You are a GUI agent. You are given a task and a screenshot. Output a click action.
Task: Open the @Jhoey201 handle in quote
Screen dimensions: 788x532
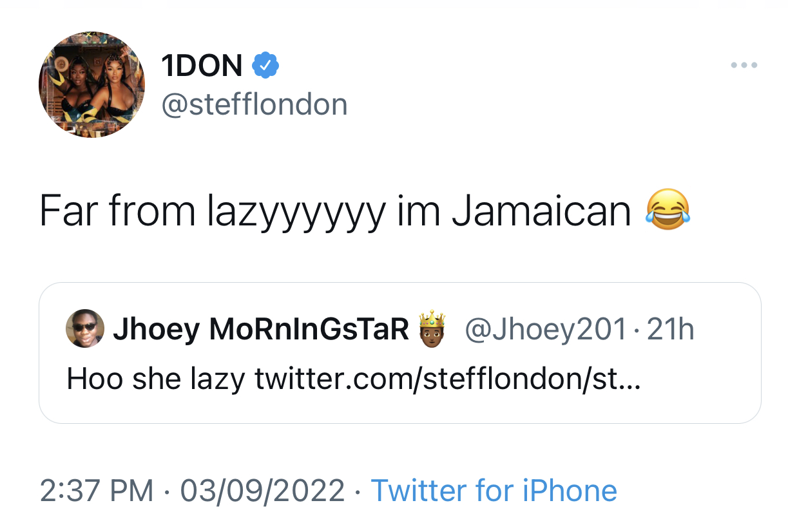coord(545,330)
